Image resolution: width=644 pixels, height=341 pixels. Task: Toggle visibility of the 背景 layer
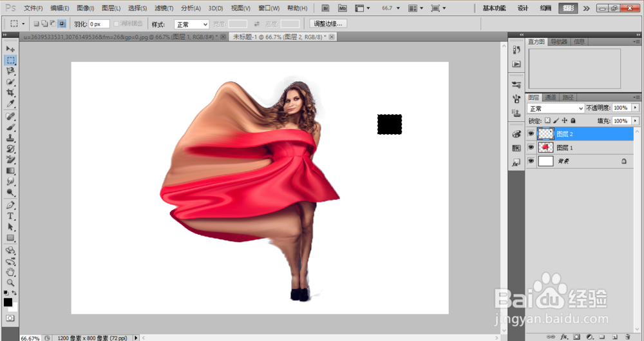point(531,161)
